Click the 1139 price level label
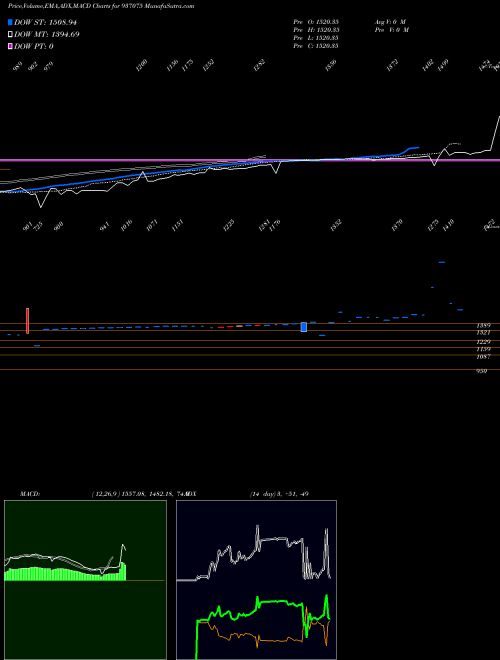 coord(483,350)
